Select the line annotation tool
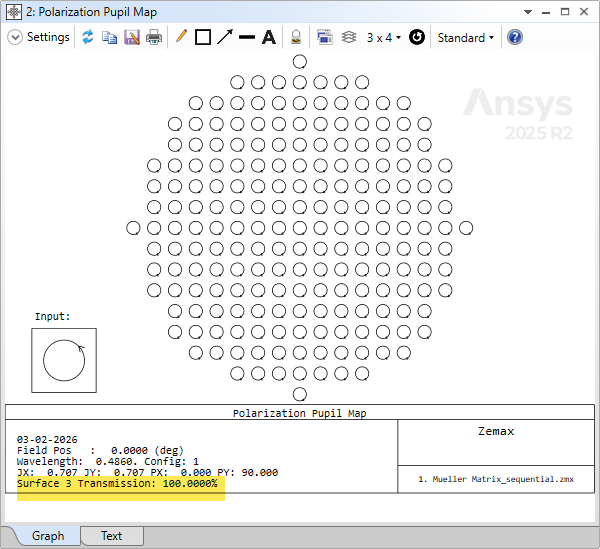Screen dimensions: 600x549 tap(247, 37)
